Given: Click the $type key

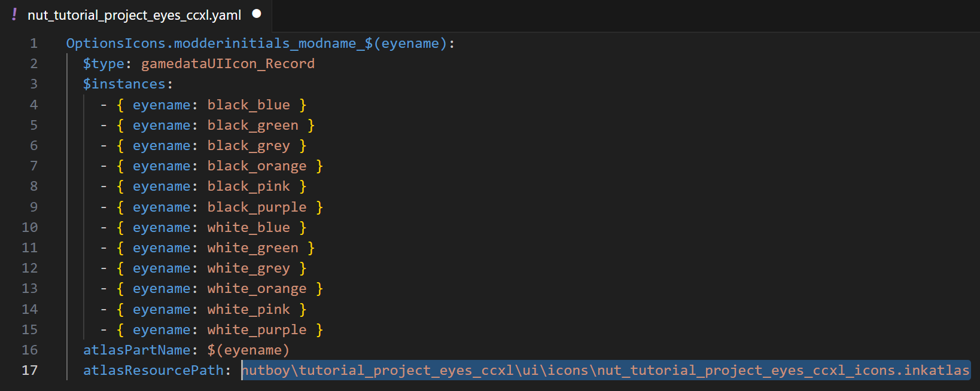Looking at the screenshot, I should tap(104, 64).
